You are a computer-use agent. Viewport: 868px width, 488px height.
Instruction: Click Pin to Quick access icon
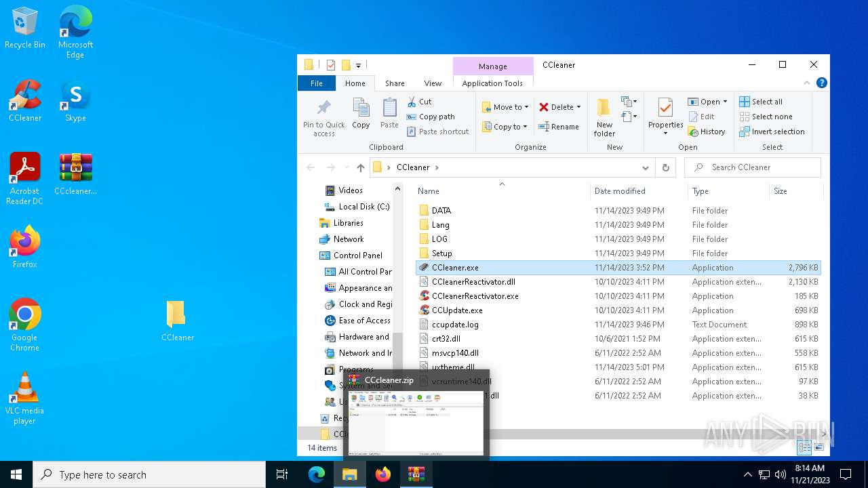point(324,118)
